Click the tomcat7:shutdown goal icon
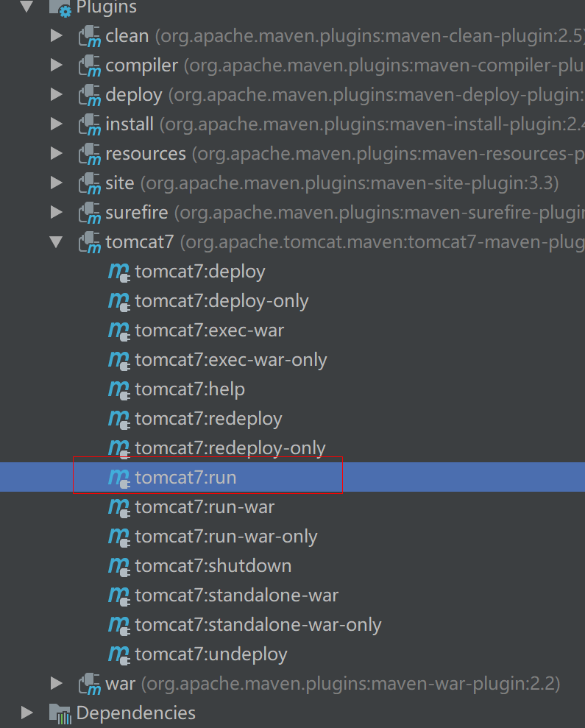 [x=119, y=567]
